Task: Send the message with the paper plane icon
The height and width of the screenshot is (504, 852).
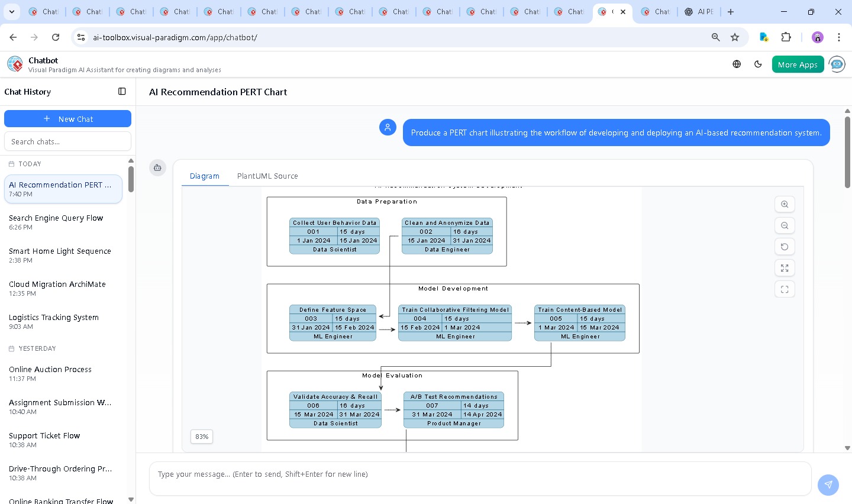Action: [x=828, y=484]
